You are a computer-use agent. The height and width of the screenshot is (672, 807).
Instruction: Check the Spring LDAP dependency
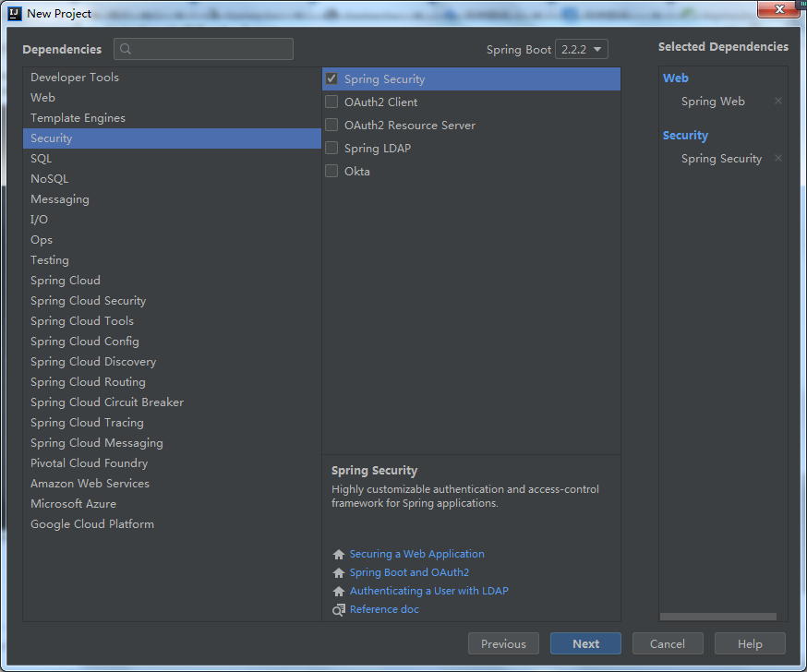[x=331, y=149]
